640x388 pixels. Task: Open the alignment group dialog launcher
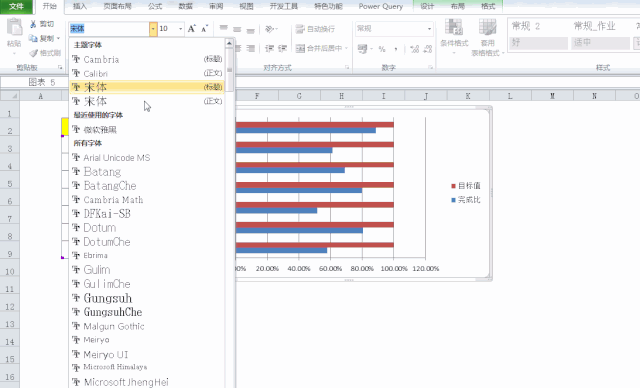click(347, 67)
